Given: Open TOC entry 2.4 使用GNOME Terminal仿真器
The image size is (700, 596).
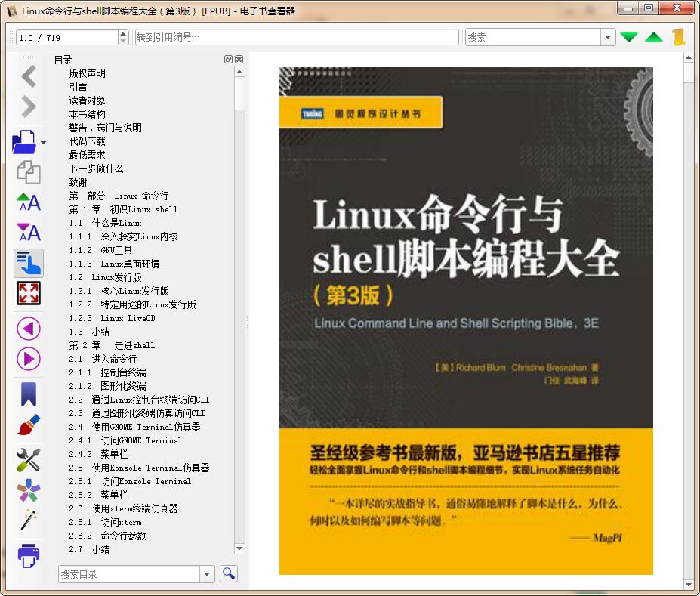Looking at the screenshot, I should coord(135,427).
